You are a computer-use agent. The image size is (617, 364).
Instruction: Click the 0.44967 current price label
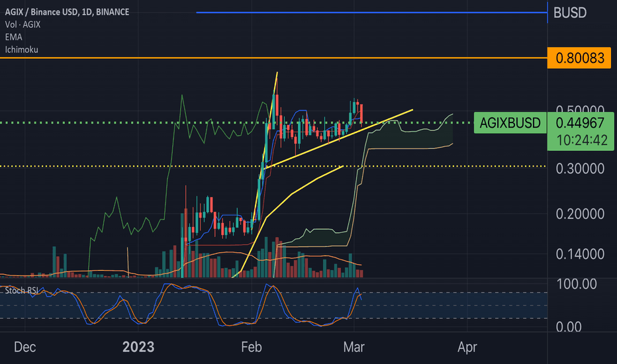pos(580,123)
